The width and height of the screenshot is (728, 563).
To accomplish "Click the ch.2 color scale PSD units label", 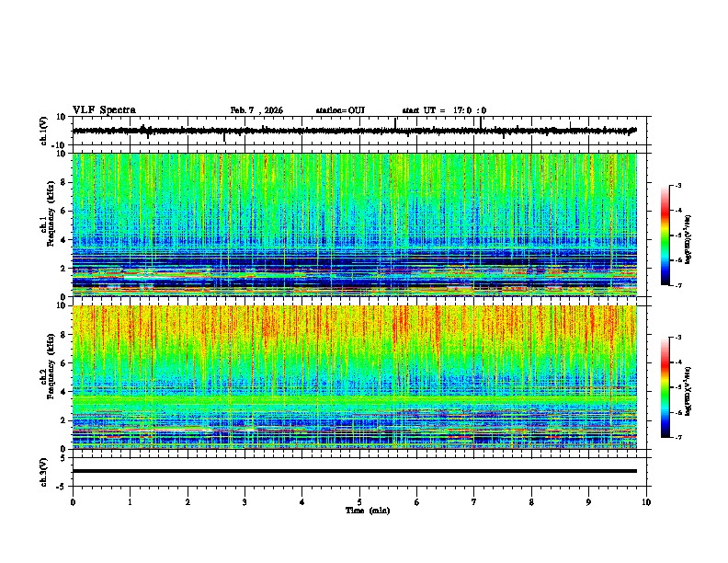I will (x=688, y=391).
